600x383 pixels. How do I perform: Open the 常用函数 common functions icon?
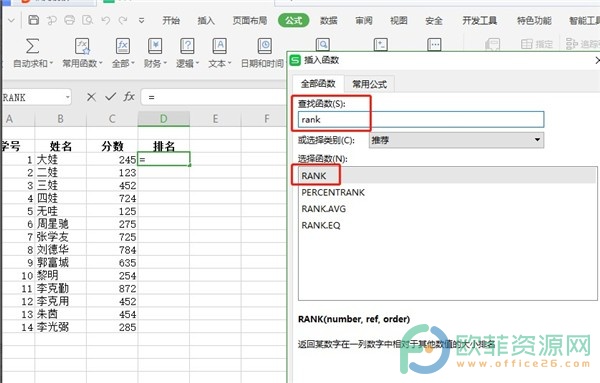pos(82,46)
